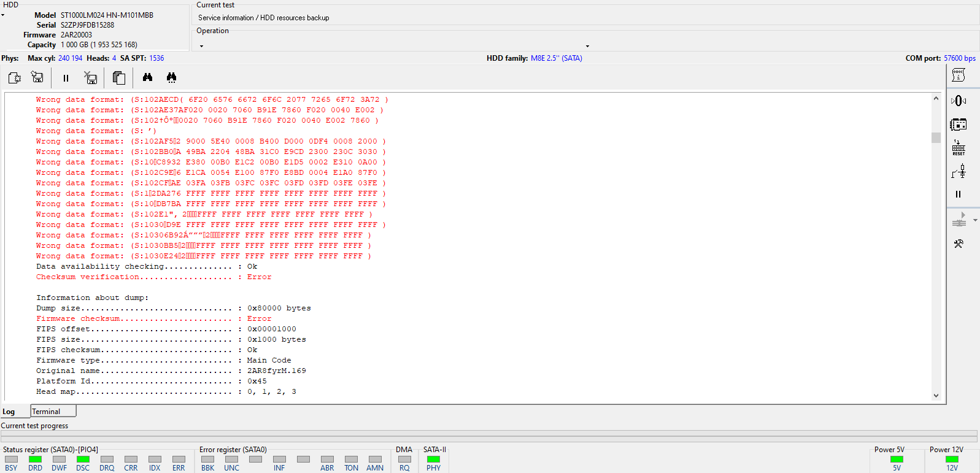Image resolution: width=980 pixels, height=473 pixels.
Task: Click the crossed tools icon in sidebar
Action: click(x=959, y=244)
